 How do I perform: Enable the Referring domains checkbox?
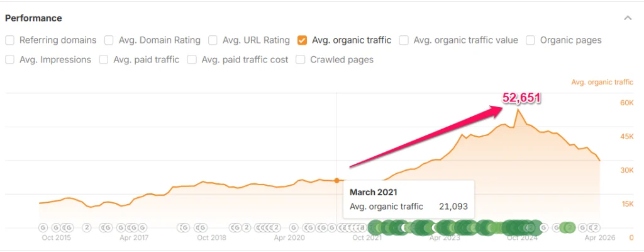point(10,40)
